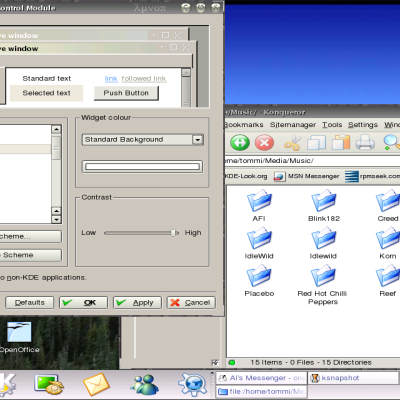400x400 pixels.
Task: Open the Placebo folder
Action: point(259,280)
